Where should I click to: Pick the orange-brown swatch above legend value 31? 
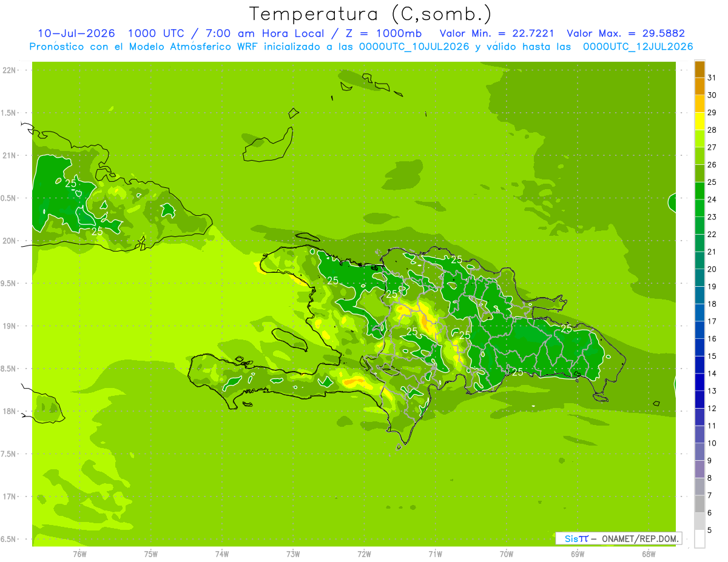pos(699,69)
